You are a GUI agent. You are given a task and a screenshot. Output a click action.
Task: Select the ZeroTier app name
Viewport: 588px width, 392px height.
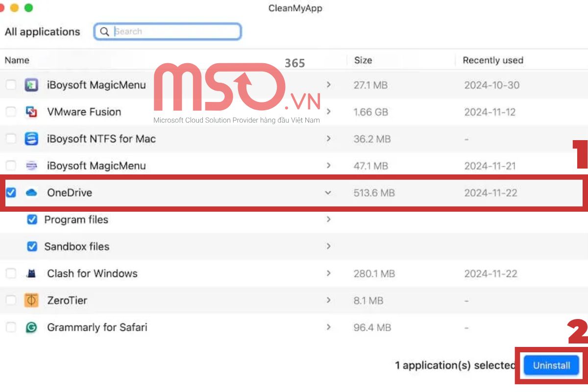67,300
